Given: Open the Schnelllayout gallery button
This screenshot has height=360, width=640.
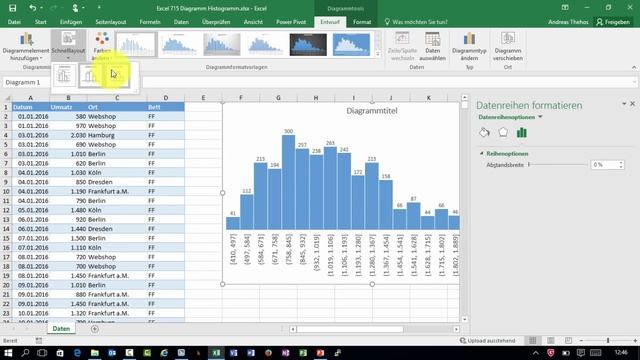Looking at the screenshot, I should coord(68,45).
